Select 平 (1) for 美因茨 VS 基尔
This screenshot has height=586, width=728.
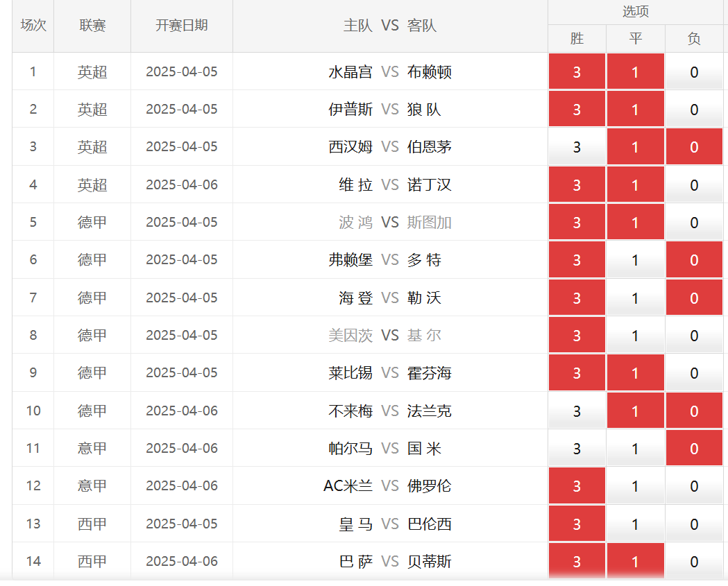(x=635, y=335)
